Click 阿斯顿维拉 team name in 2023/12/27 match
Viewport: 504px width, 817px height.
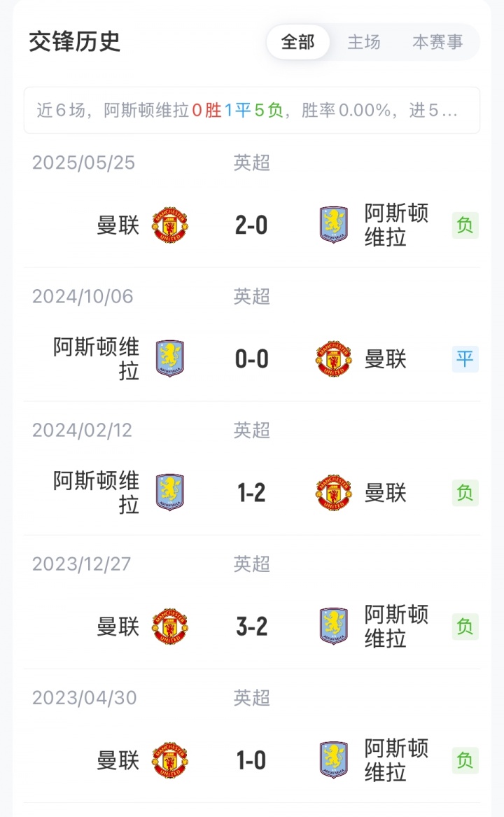[x=395, y=627]
